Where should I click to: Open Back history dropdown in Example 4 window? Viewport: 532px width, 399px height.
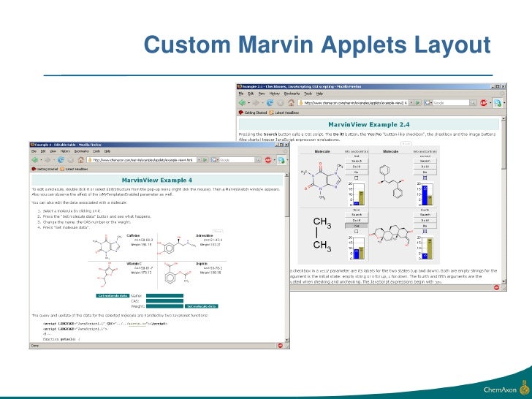(x=41, y=160)
